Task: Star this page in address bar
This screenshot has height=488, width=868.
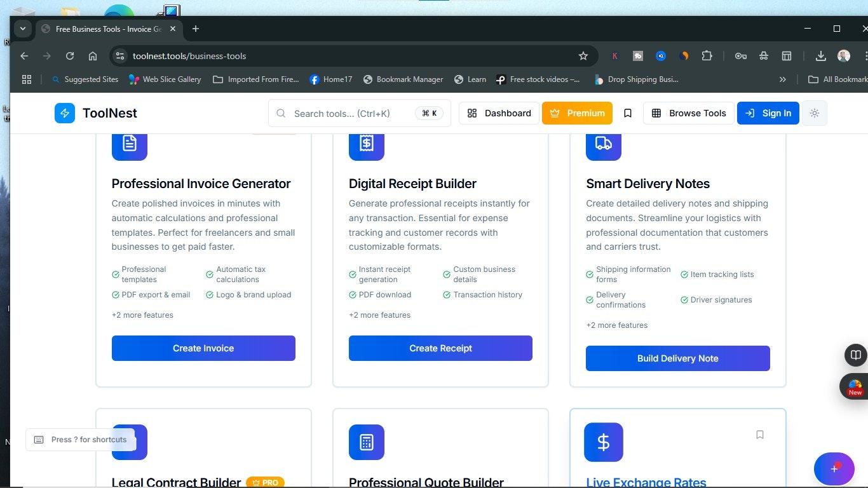Action: [583, 56]
